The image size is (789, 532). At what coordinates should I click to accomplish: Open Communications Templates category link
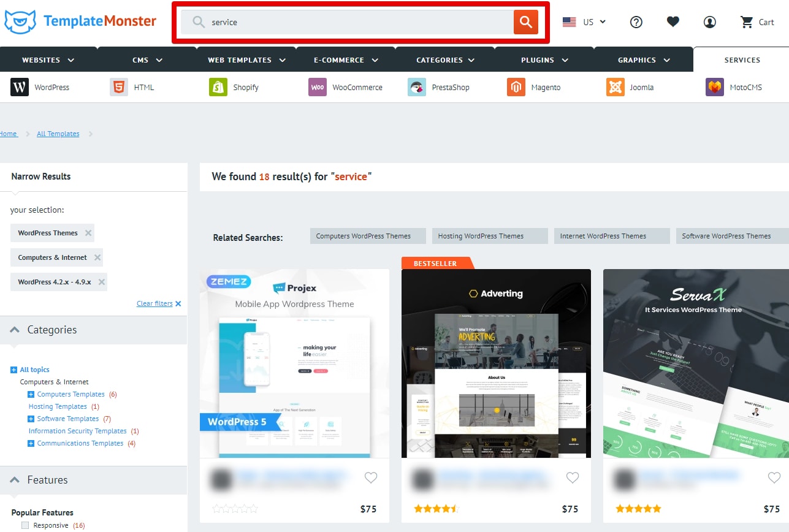(80, 443)
